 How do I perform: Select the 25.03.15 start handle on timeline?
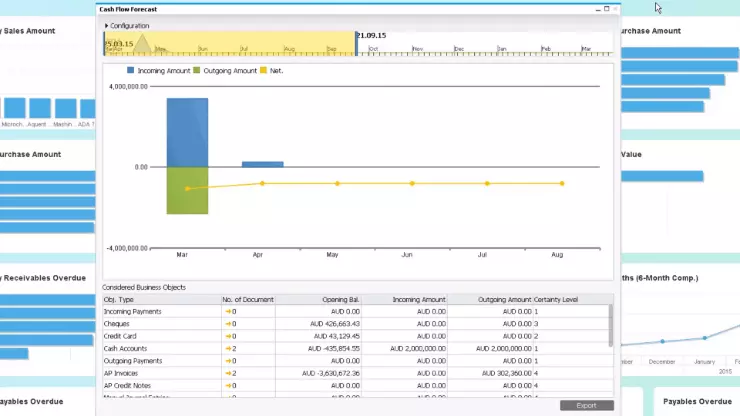tap(104, 43)
